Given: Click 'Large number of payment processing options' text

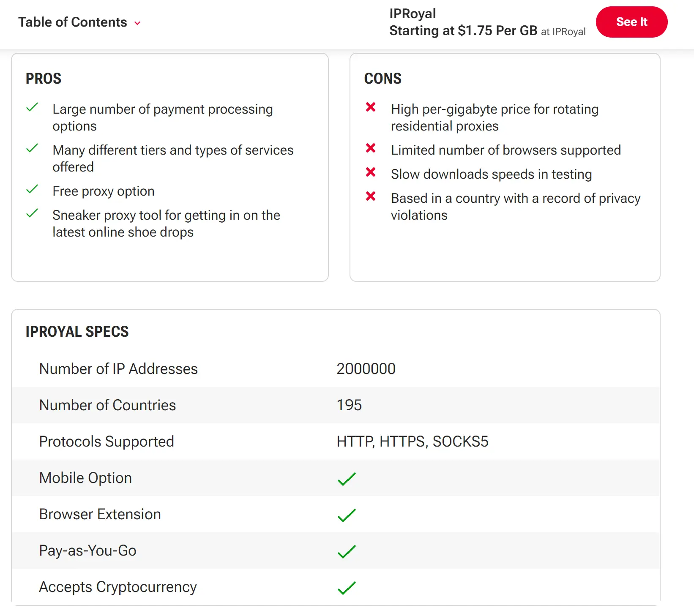Looking at the screenshot, I should pyautogui.click(x=163, y=117).
